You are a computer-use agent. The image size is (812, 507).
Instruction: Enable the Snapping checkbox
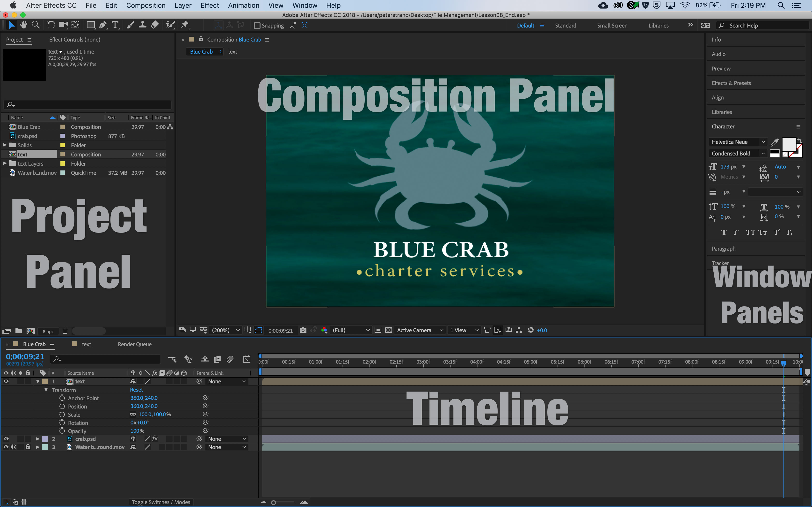point(257,26)
